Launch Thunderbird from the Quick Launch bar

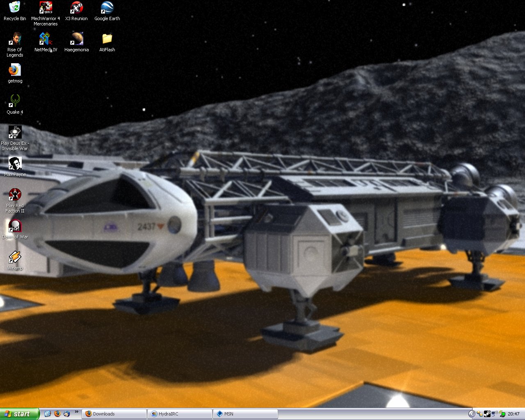point(66,414)
